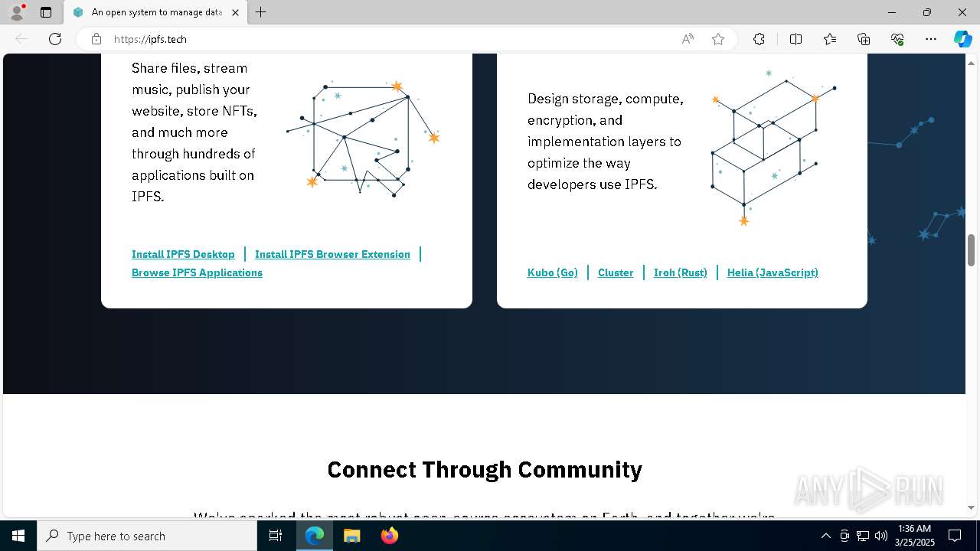The image size is (980, 551).
Task: Open network status tray icon
Action: 863,536
